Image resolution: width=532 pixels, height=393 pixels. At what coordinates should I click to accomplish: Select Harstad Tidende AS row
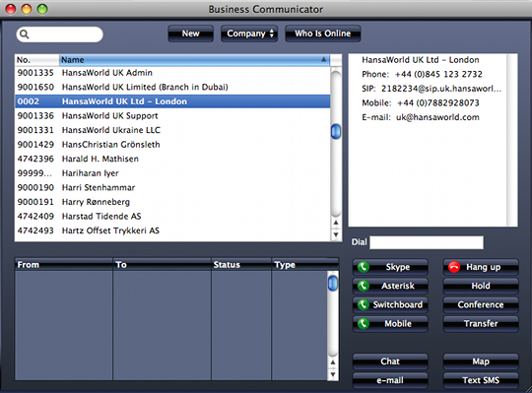pos(172,217)
